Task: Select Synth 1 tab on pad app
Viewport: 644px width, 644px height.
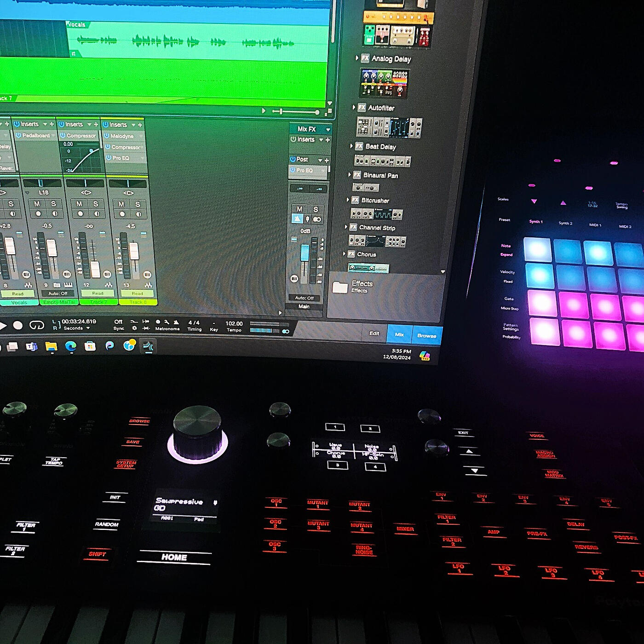Action: pyautogui.click(x=536, y=222)
